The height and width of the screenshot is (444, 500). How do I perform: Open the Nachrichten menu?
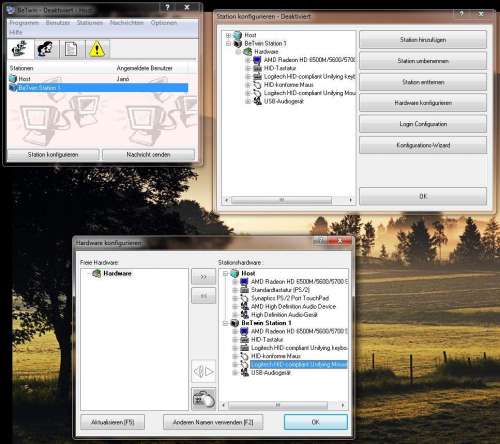coord(127,23)
